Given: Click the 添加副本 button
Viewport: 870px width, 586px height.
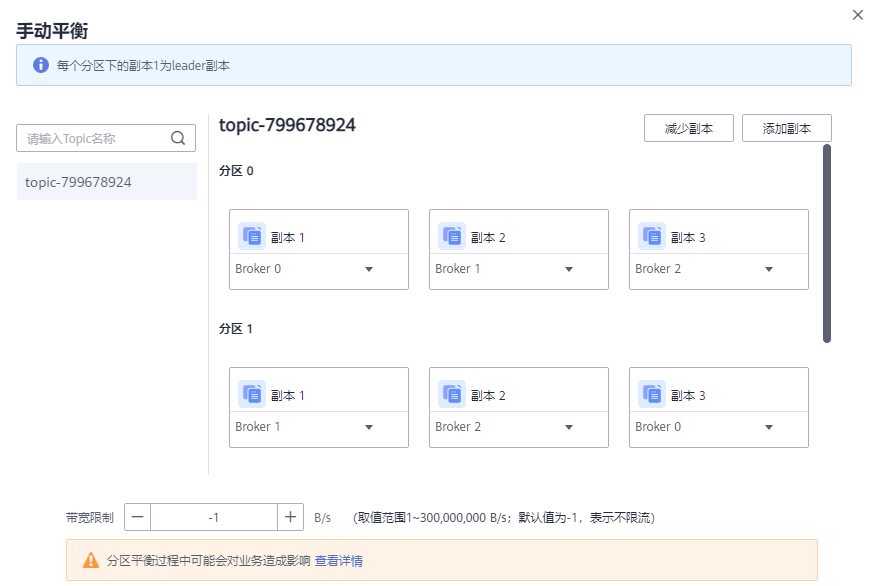Looking at the screenshot, I should tap(788, 127).
